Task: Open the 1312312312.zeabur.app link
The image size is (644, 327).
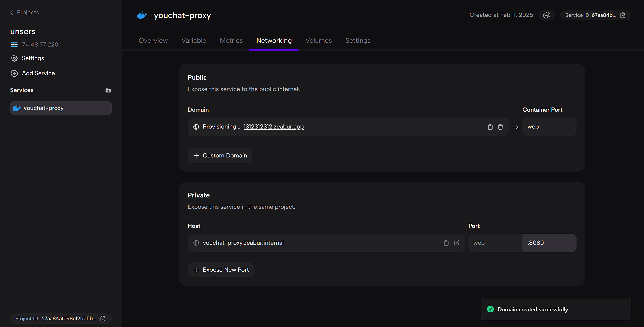Action: tap(274, 127)
